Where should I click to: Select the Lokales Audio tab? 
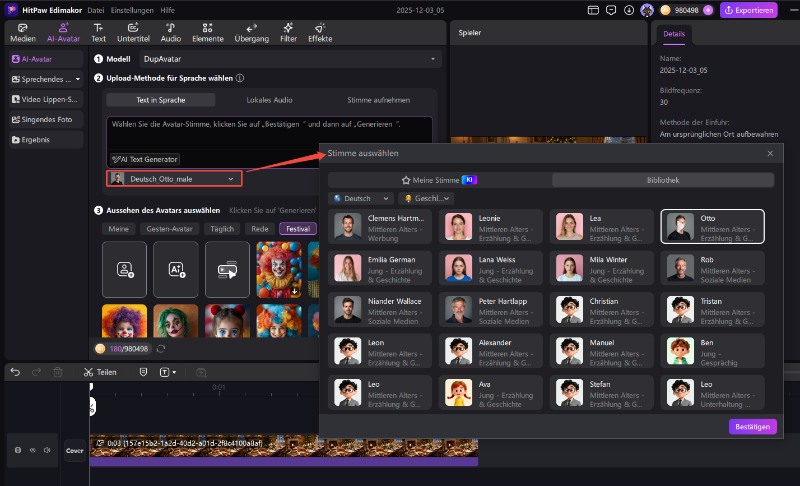(x=270, y=100)
